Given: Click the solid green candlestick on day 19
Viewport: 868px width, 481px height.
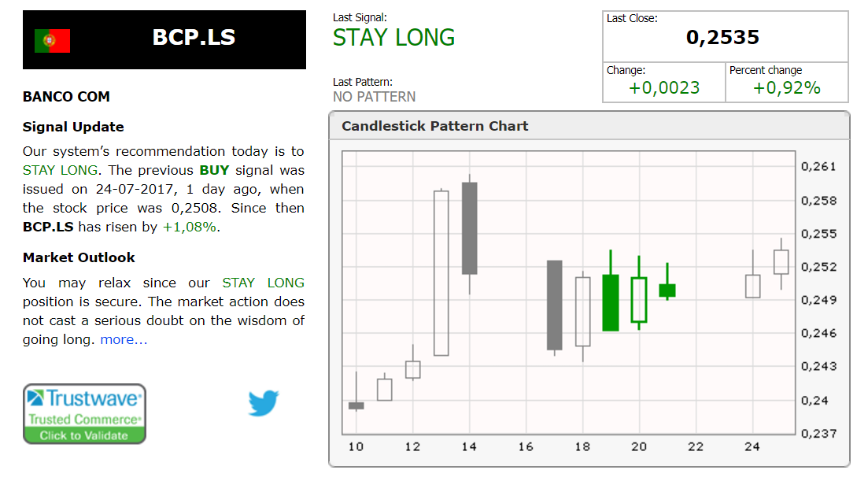Looking at the screenshot, I should (611, 302).
